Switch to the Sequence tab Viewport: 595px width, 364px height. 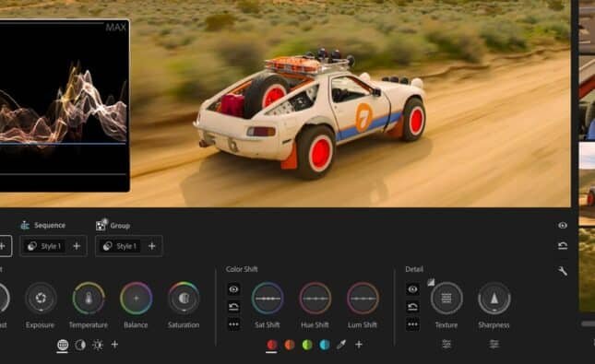[x=50, y=225]
